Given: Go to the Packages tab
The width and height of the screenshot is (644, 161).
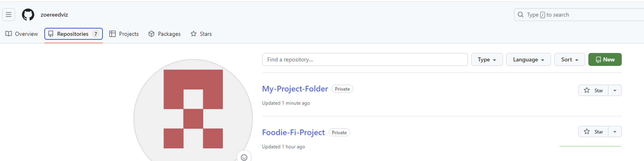Looking at the screenshot, I should (x=165, y=34).
